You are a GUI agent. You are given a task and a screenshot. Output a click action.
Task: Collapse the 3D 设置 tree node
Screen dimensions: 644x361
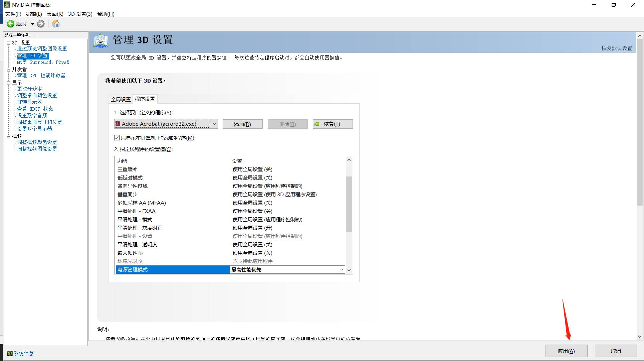click(9, 43)
